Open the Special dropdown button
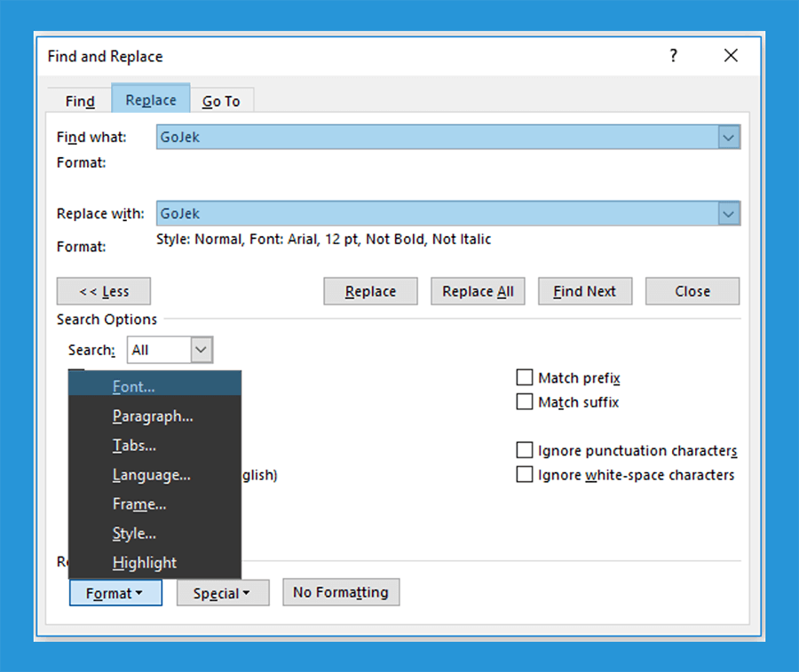 click(x=223, y=592)
